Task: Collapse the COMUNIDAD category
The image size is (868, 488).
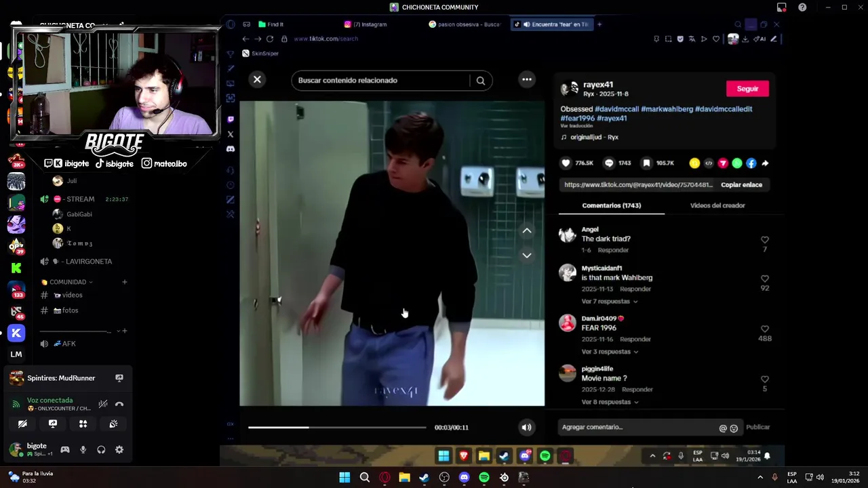Action: 67,282
